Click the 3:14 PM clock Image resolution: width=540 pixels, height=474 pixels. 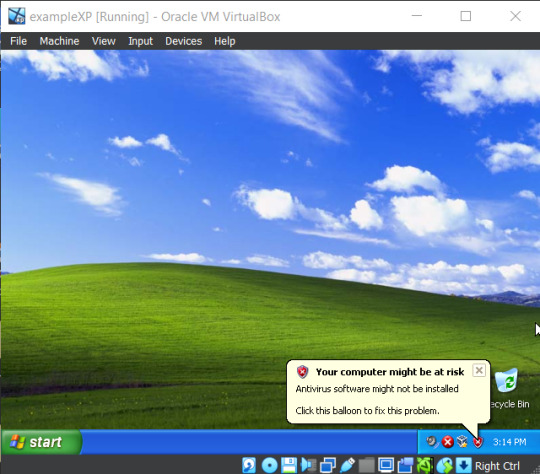[509, 442]
